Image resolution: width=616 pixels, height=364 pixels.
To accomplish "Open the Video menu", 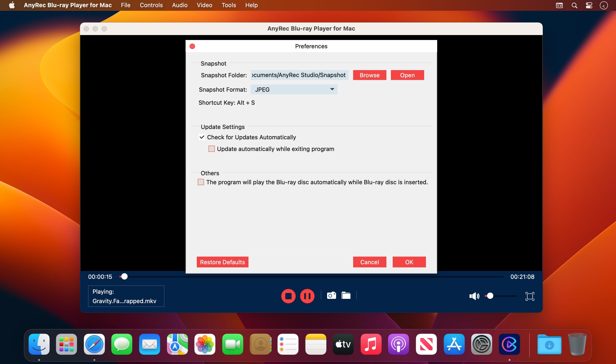I will [204, 5].
